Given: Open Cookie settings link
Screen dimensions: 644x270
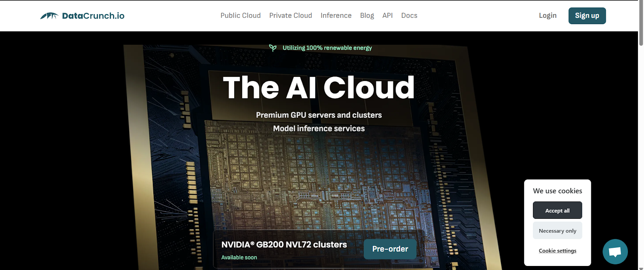Looking at the screenshot, I should click(x=557, y=251).
